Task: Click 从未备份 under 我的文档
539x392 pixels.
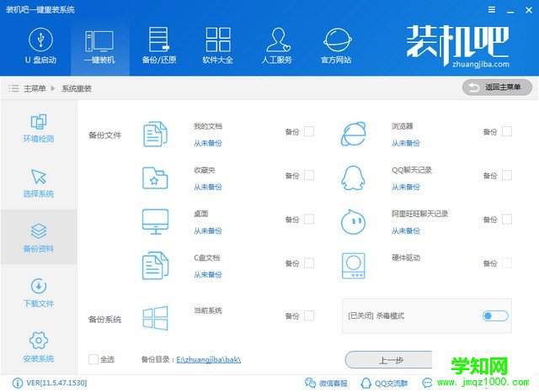Action: point(208,143)
